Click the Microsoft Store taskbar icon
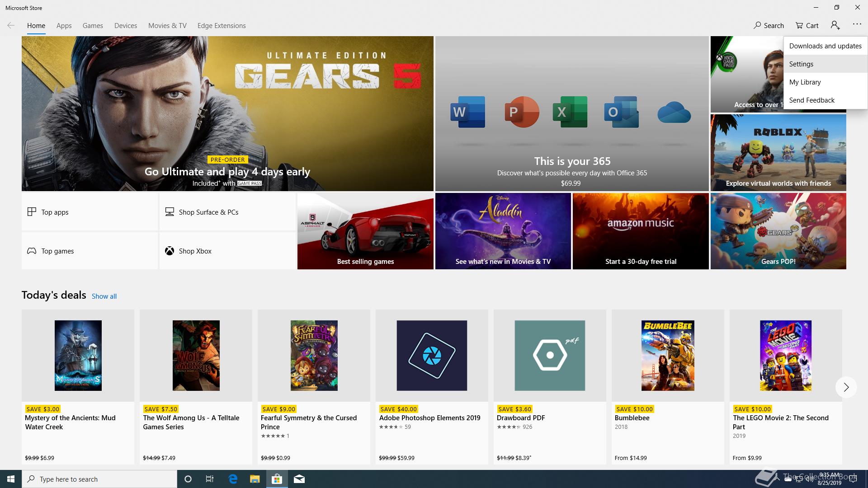This screenshot has height=488, width=868. pyautogui.click(x=277, y=479)
